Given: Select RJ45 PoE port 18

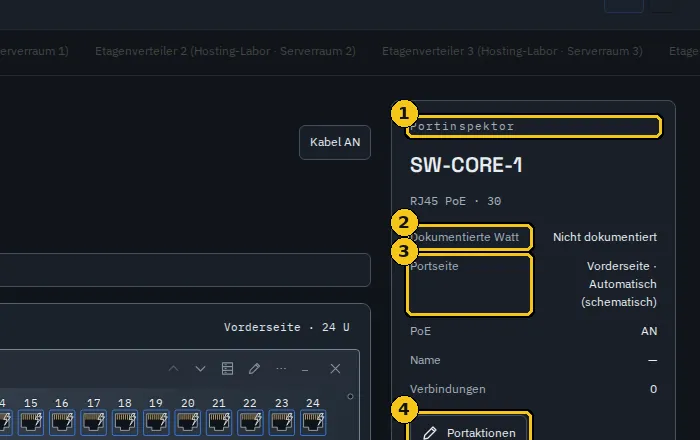Looking at the screenshot, I should pos(125,422).
